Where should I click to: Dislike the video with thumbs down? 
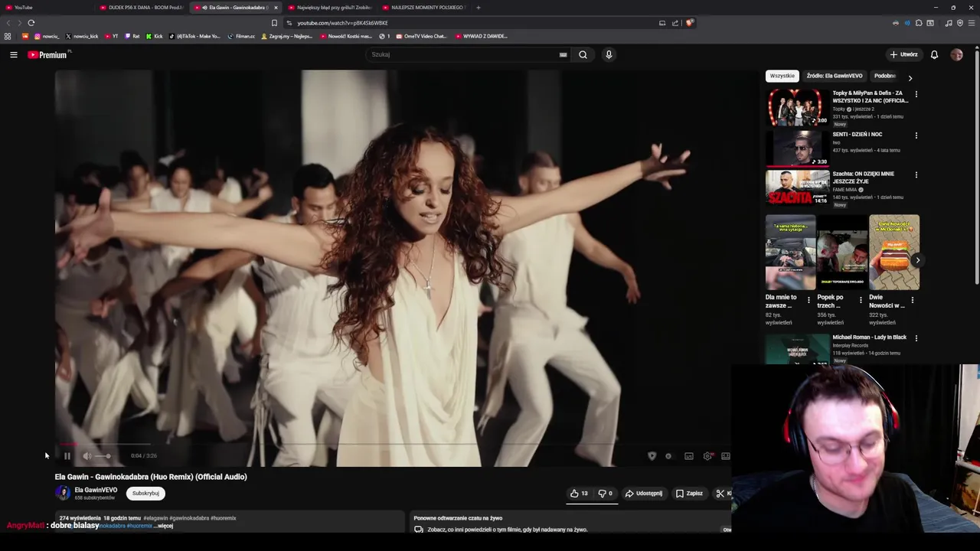tap(605, 494)
